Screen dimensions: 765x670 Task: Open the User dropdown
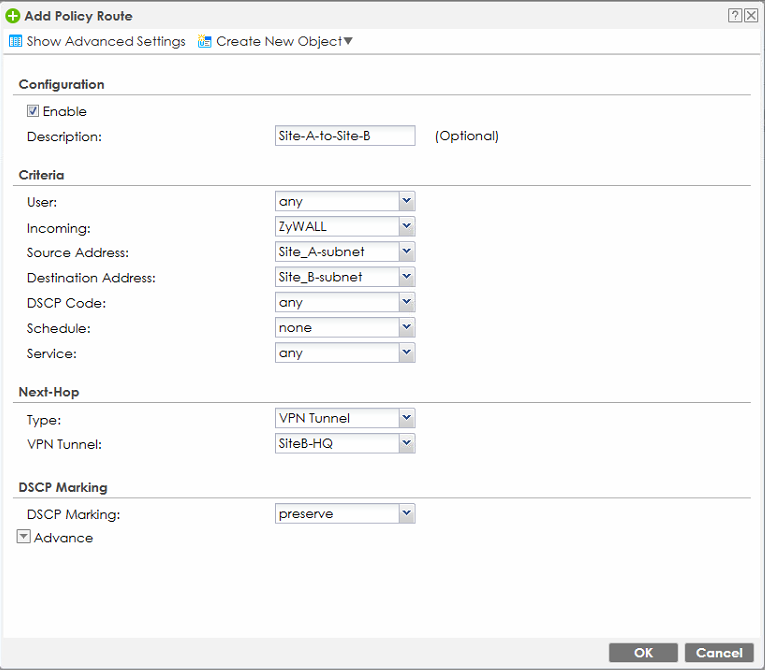[344, 202]
